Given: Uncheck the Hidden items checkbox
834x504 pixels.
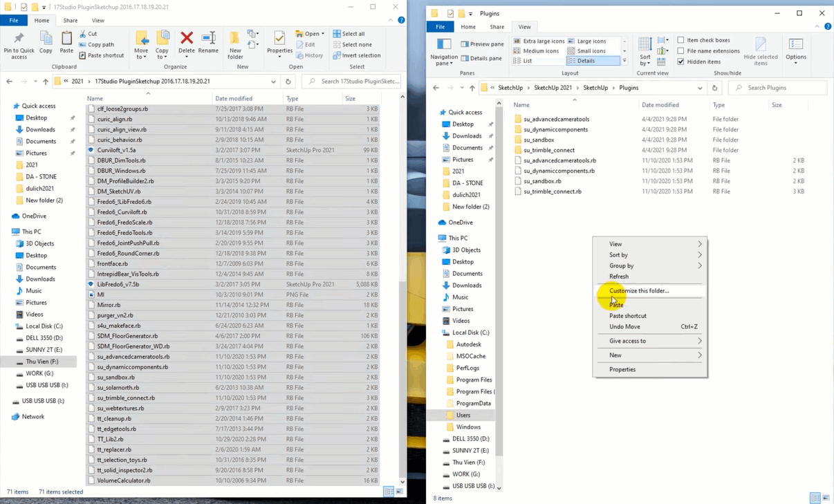Looking at the screenshot, I should 681,62.
